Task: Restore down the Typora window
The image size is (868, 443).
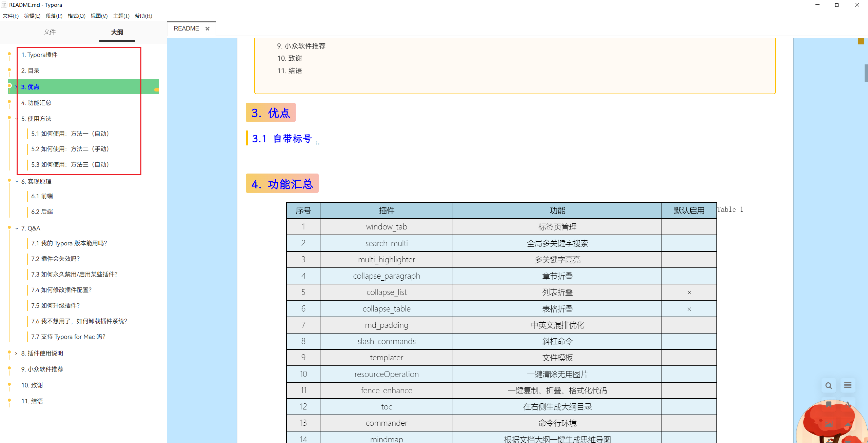Action: tap(837, 5)
